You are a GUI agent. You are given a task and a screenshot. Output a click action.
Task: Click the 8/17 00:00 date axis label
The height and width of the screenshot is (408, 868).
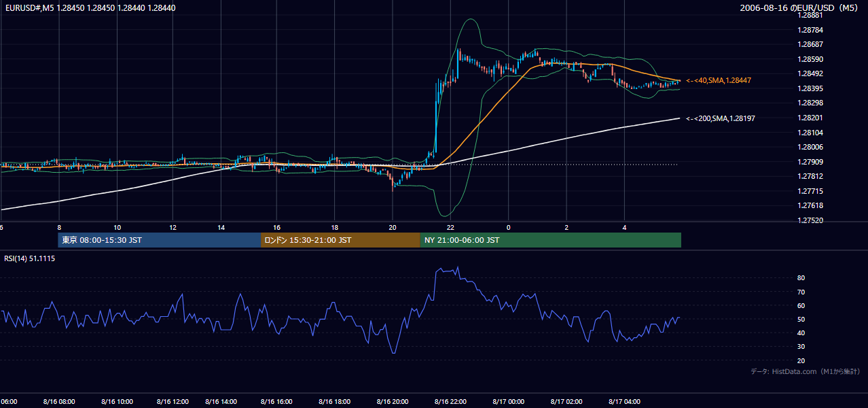508,402
